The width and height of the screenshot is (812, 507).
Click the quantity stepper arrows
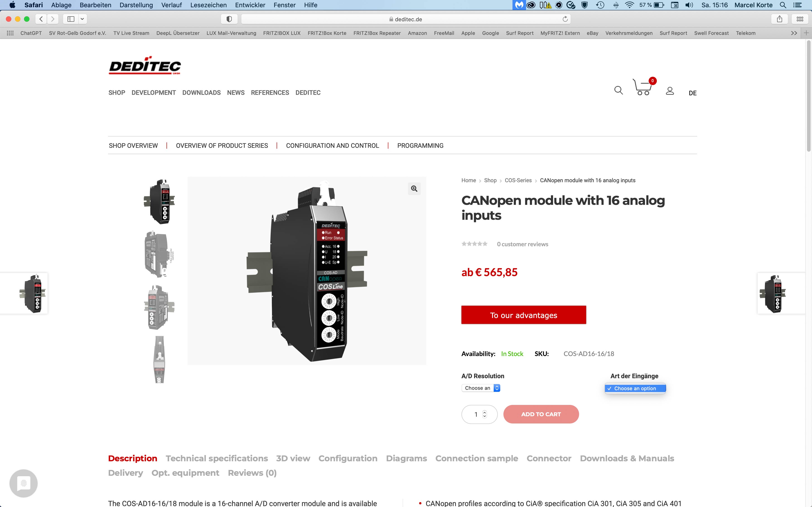click(x=485, y=414)
